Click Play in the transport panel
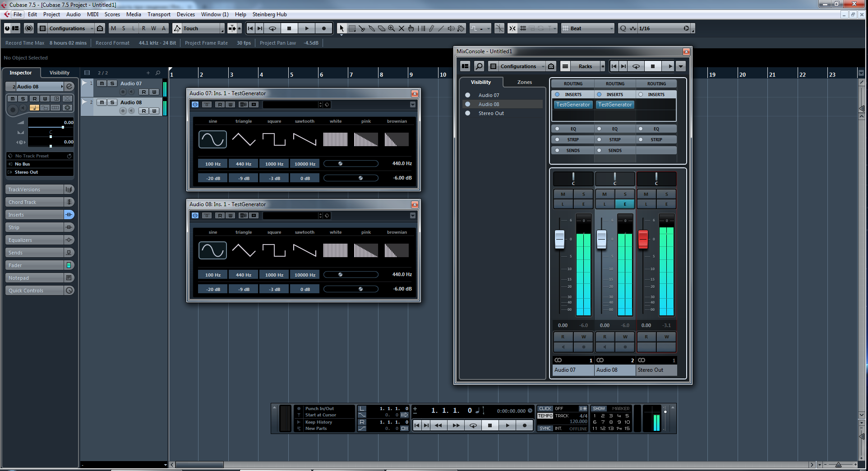 (508, 425)
